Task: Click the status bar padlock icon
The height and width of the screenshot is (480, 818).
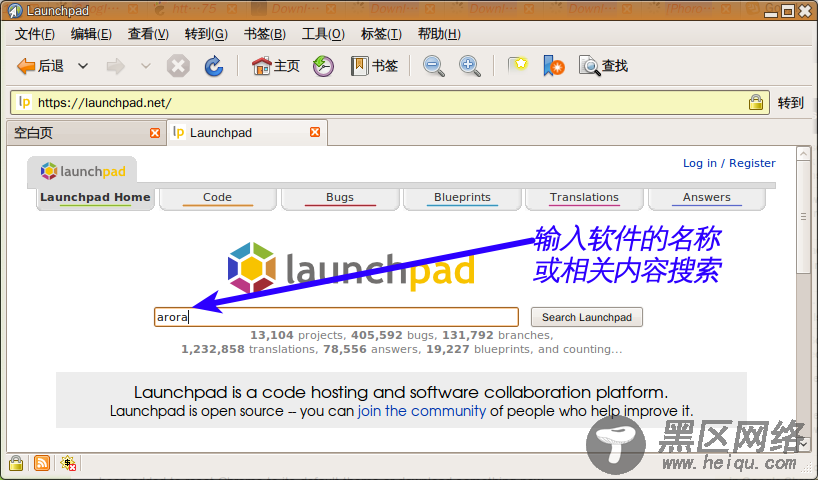Action: coord(16,463)
